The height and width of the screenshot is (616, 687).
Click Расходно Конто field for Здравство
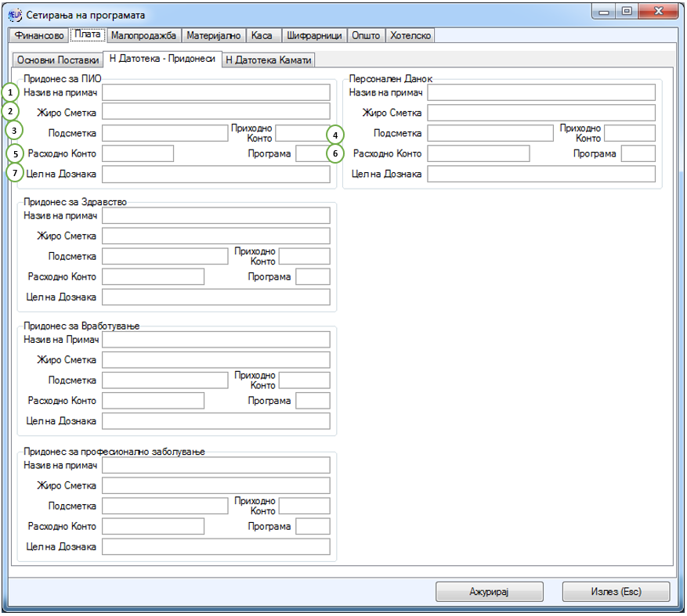pos(154,277)
